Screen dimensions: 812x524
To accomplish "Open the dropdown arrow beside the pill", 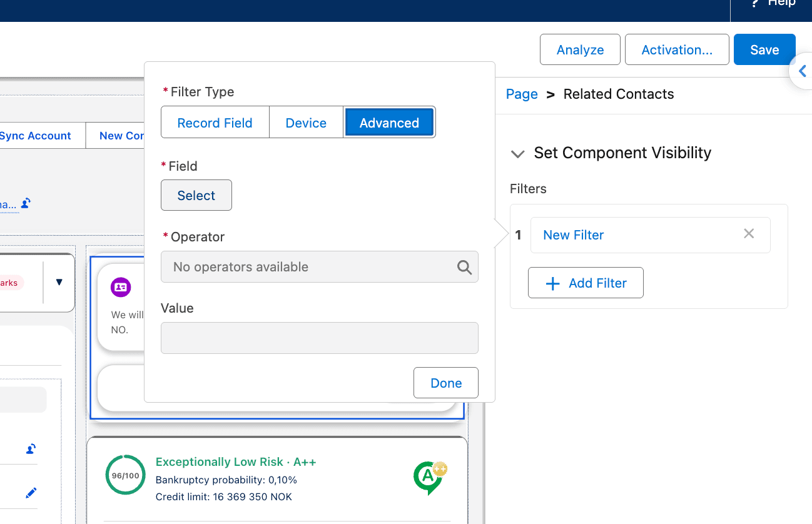I will (59, 282).
